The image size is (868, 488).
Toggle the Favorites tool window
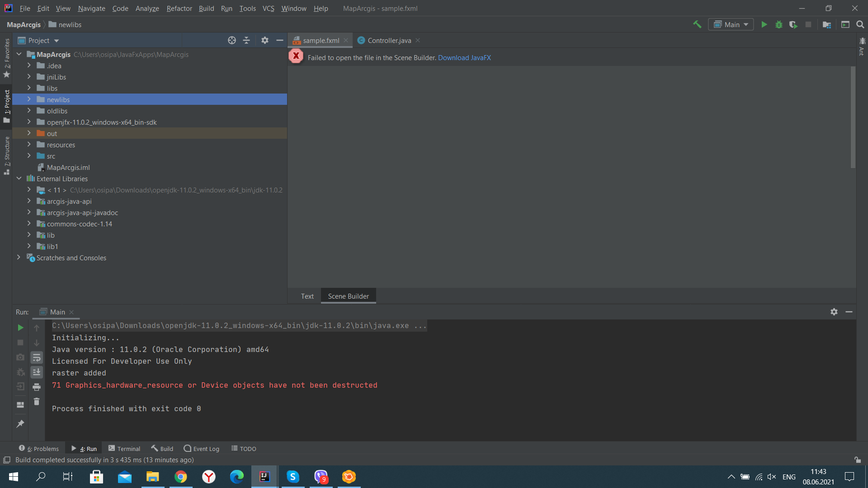pyautogui.click(x=6, y=56)
